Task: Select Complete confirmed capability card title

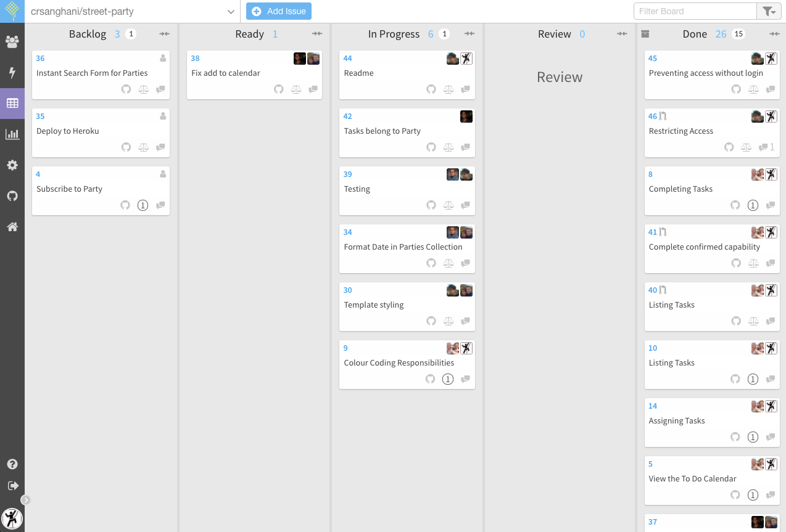Action: 705,247
